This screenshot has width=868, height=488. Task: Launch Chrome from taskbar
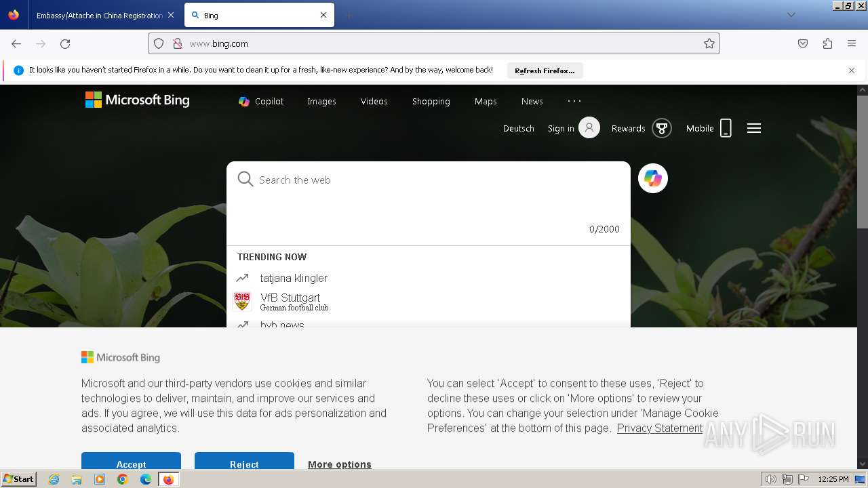(x=123, y=479)
